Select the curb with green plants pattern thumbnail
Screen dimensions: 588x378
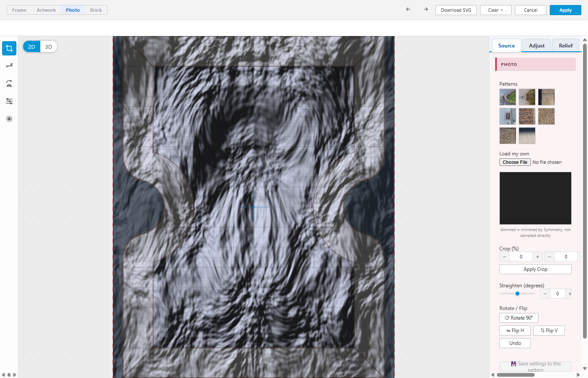click(508, 97)
